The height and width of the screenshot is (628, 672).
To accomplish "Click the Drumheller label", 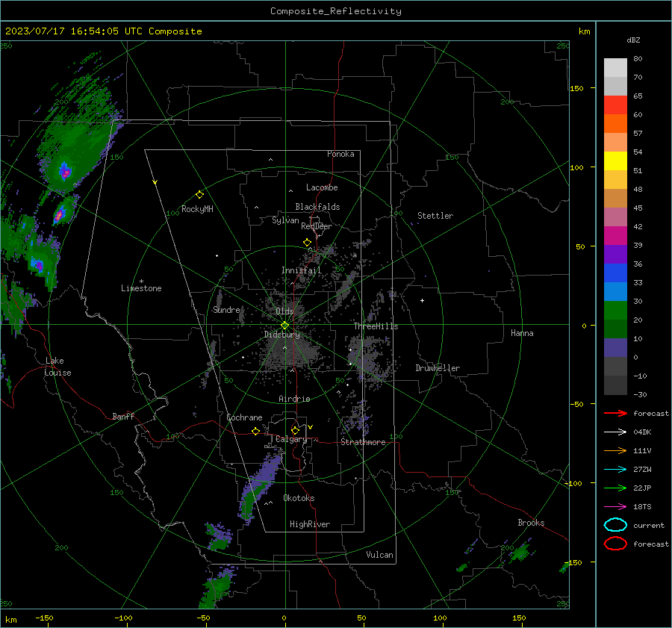I will pyautogui.click(x=438, y=368).
